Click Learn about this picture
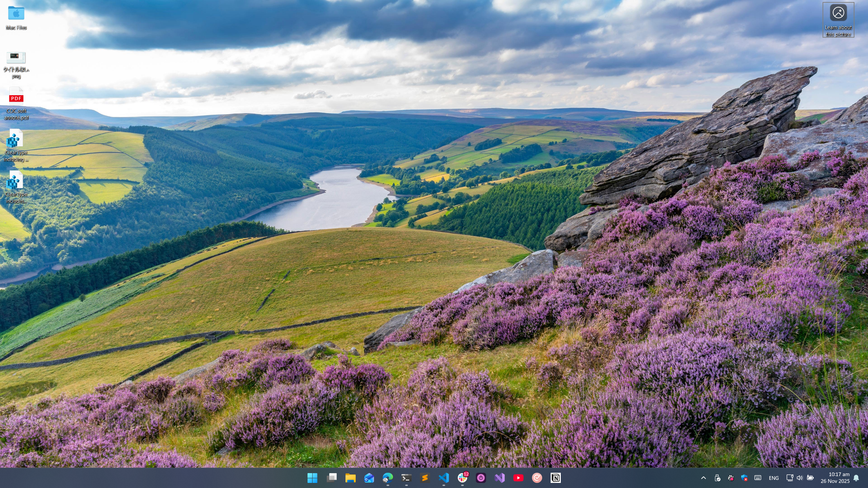The image size is (868, 488). [x=838, y=20]
